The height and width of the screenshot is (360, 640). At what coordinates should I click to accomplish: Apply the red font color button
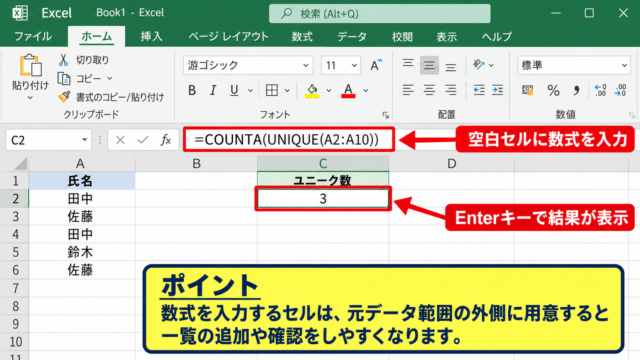348,90
